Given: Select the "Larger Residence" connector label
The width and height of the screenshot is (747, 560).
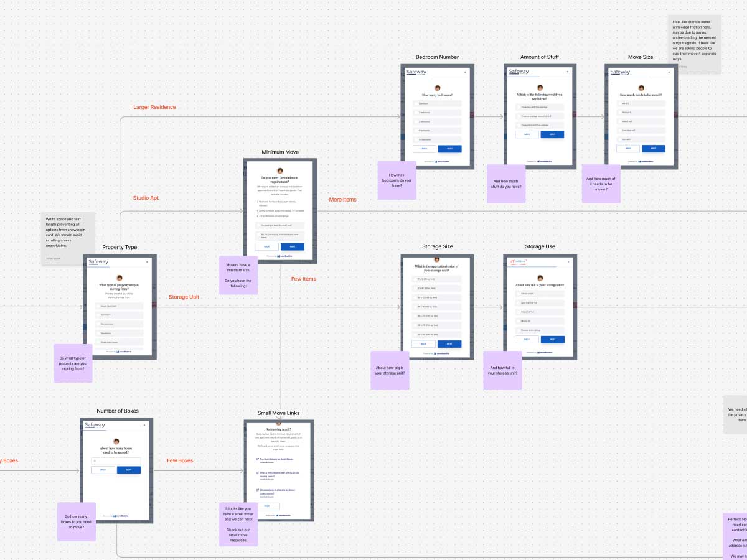Looking at the screenshot, I should 154,107.
